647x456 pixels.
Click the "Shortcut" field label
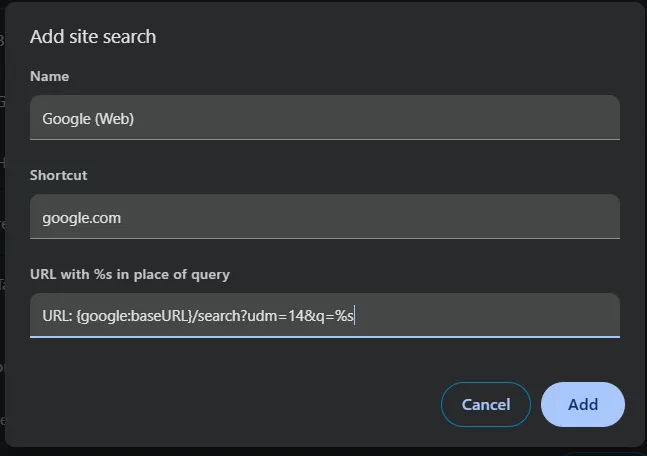pyautogui.click(x=59, y=175)
